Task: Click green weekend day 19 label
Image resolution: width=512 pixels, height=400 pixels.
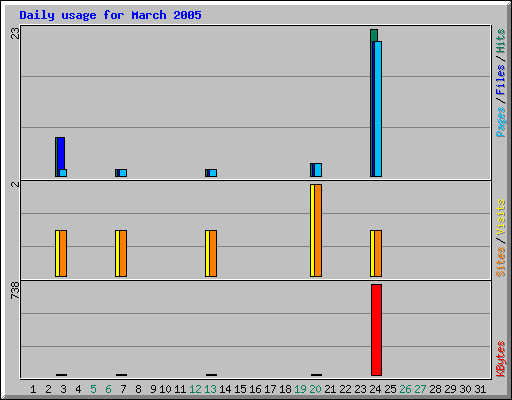Action: pos(300,389)
